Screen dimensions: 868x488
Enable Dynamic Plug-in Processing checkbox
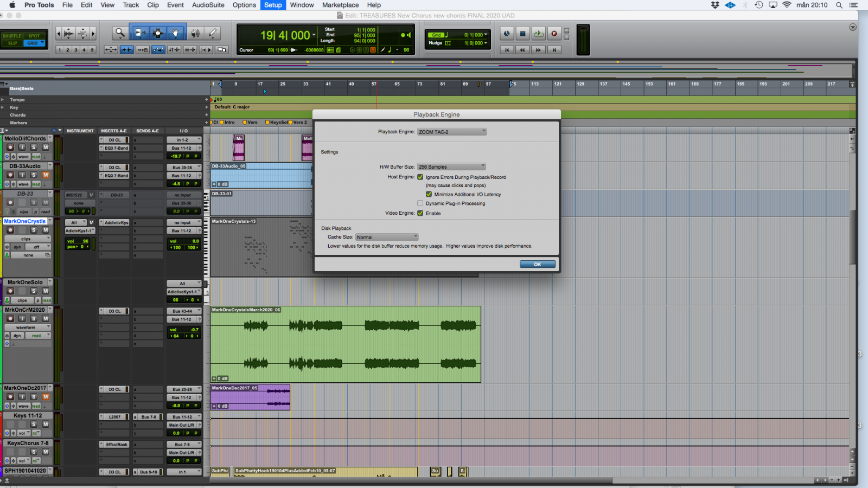pyautogui.click(x=420, y=203)
